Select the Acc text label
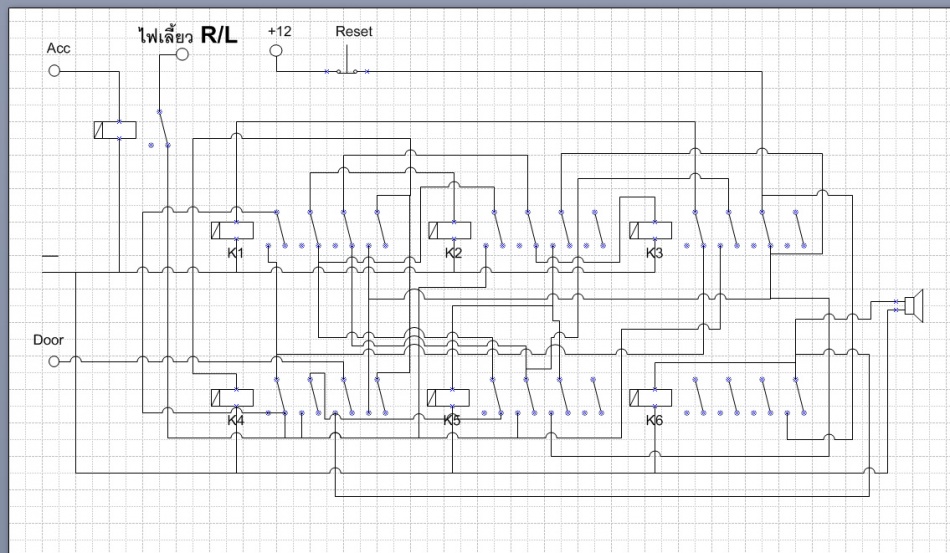This screenshot has width=950, height=553. coord(58,49)
